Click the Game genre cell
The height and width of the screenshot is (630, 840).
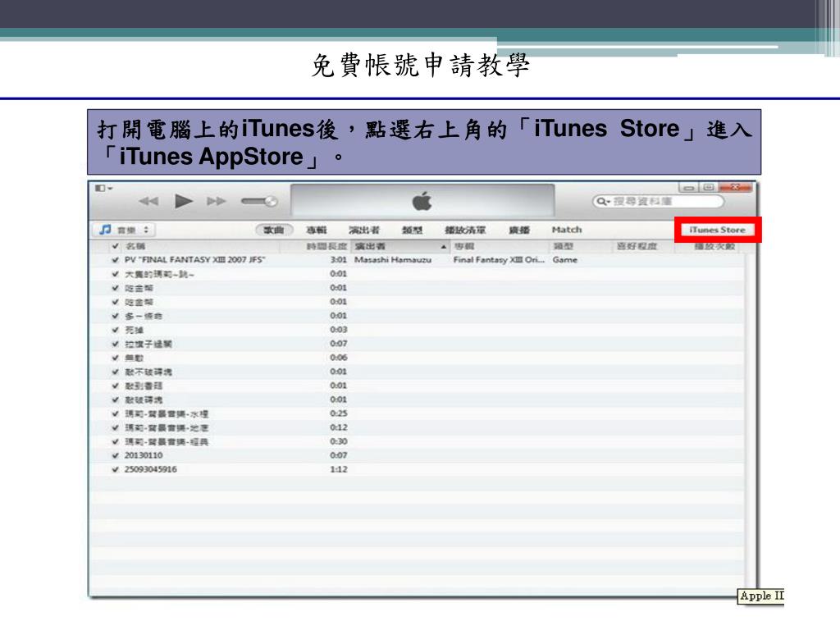[x=564, y=260]
